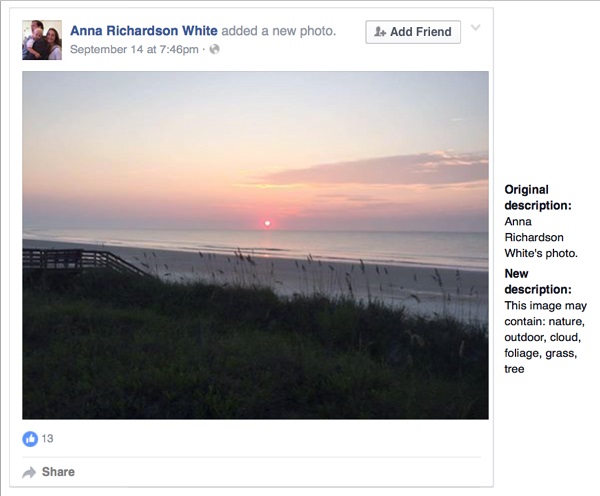Click Anna's profile picture thumbnail
The height and width of the screenshot is (496, 600).
coord(42,40)
